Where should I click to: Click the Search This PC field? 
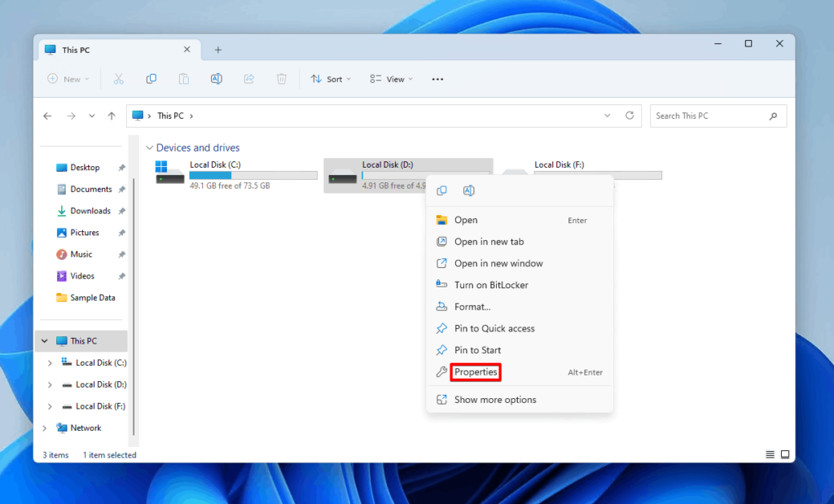718,116
